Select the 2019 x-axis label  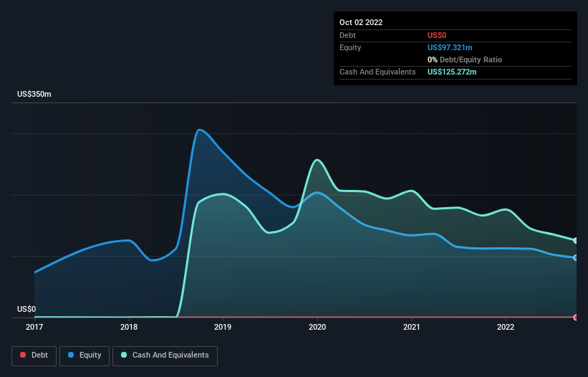tap(223, 327)
